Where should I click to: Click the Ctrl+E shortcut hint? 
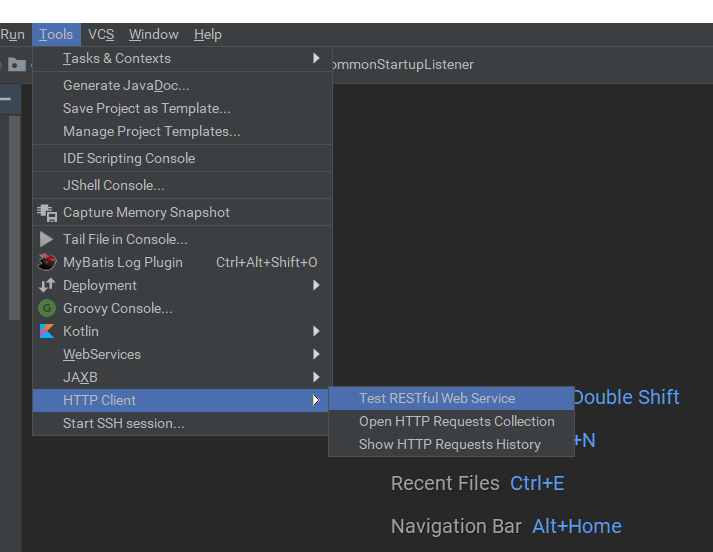point(537,483)
